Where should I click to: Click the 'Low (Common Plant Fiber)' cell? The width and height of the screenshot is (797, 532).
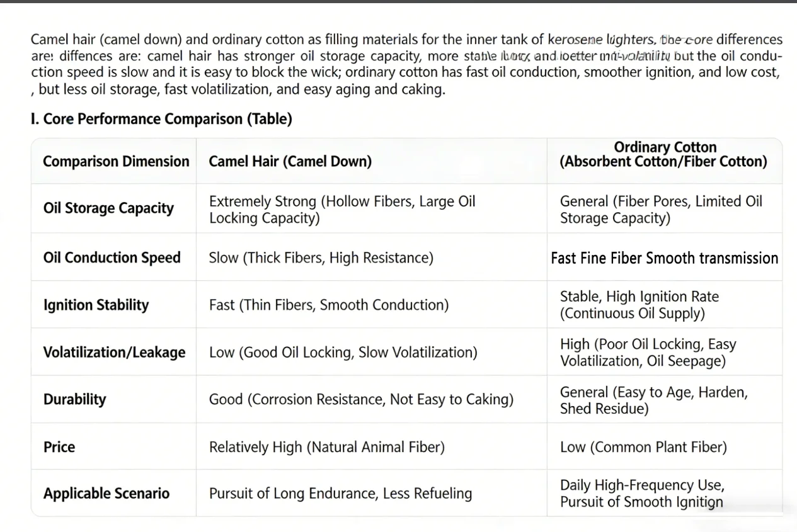[x=643, y=447]
